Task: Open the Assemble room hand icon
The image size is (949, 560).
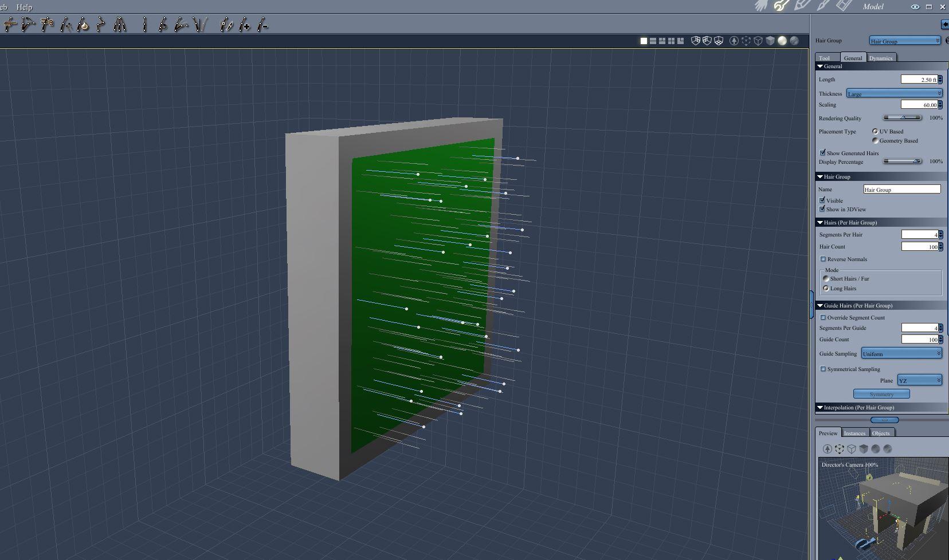Action: click(x=761, y=6)
